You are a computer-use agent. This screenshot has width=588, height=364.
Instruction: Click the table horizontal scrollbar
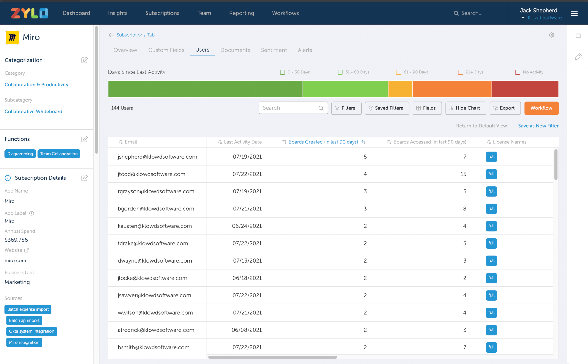coord(272,357)
